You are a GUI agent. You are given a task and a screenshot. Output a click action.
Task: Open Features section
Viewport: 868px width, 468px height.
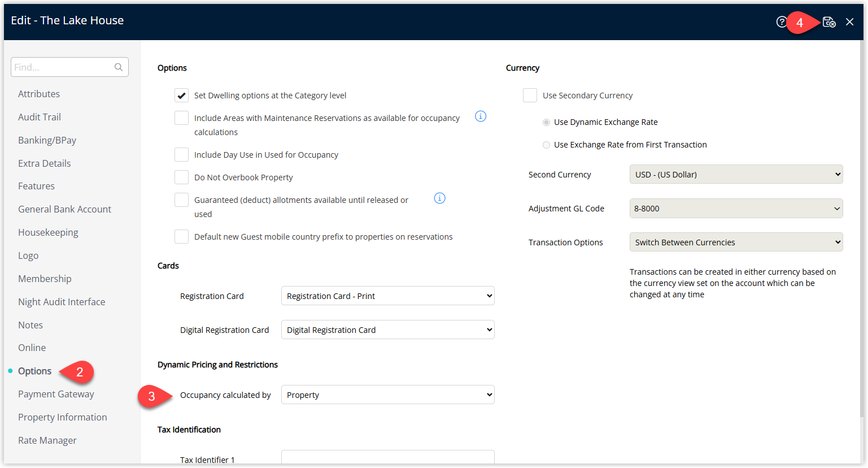[x=36, y=186]
